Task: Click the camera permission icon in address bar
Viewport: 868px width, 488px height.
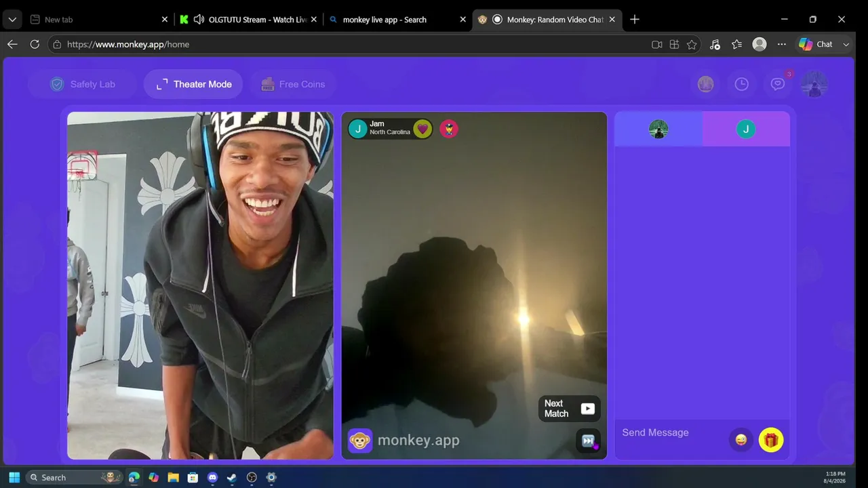Action: tap(656, 44)
